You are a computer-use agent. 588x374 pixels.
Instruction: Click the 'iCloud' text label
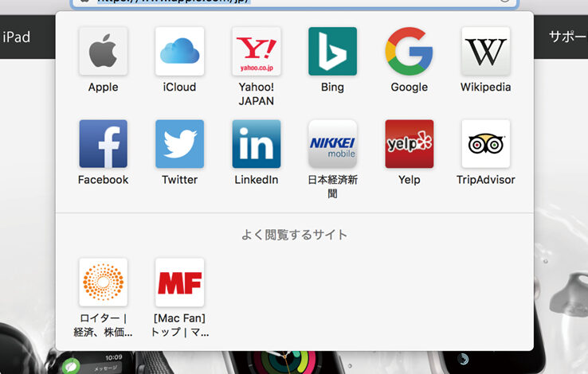click(x=179, y=88)
